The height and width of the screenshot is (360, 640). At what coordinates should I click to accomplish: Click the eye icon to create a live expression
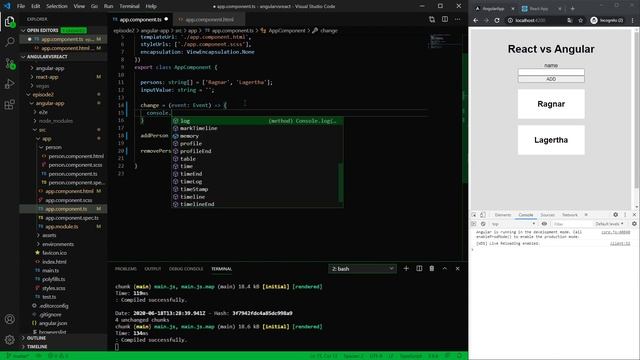[544, 224]
